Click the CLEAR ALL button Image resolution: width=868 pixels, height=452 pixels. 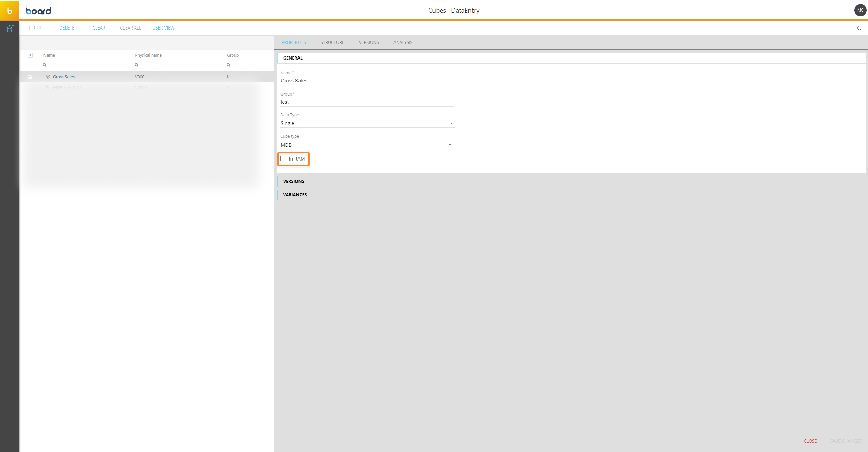pos(131,28)
